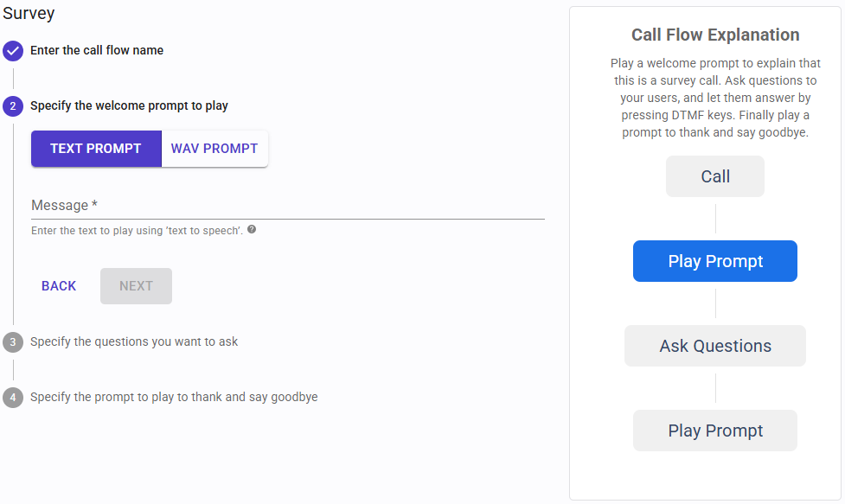Click the step 4 number circle
The image size is (845, 504).
coord(13,398)
